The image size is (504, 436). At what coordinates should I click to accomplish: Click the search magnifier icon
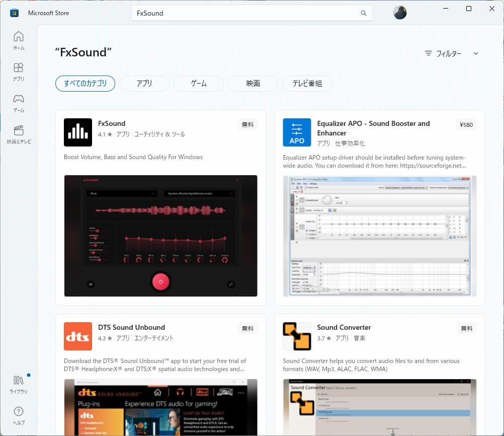pos(364,13)
